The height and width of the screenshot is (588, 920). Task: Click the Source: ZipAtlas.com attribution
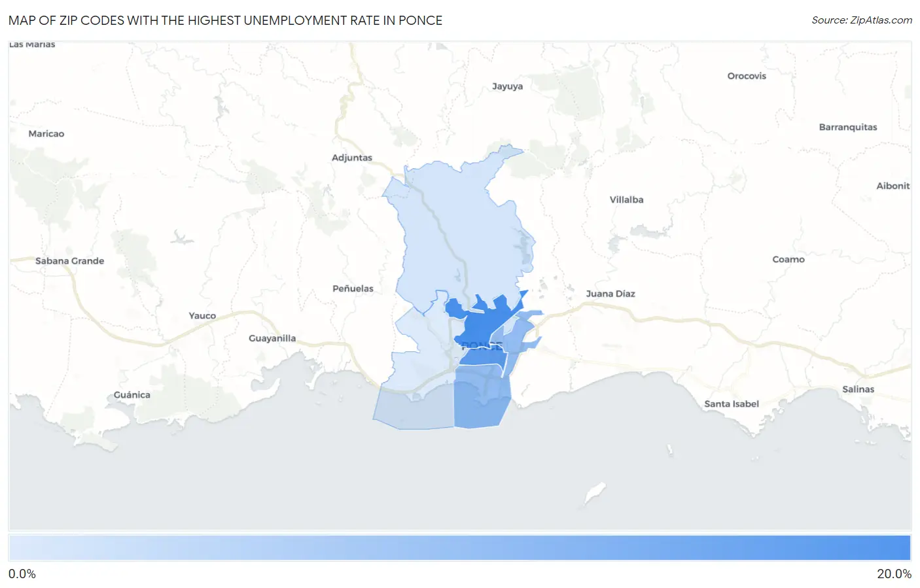point(862,20)
